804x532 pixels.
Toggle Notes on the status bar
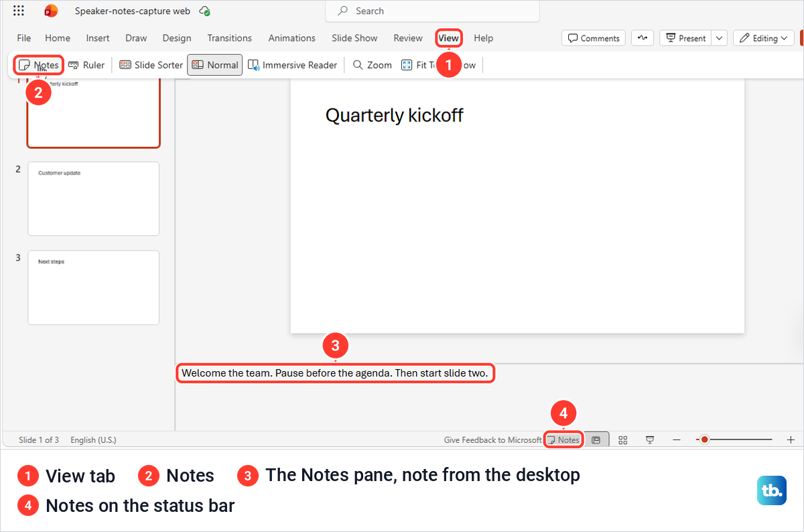tap(563, 440)
